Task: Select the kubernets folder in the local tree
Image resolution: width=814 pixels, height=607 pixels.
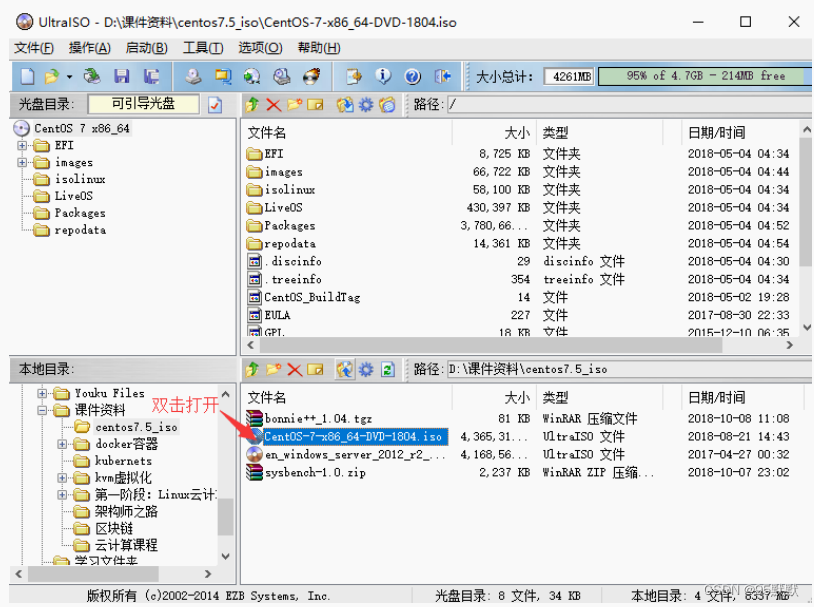Action: (x=123, y=461)
